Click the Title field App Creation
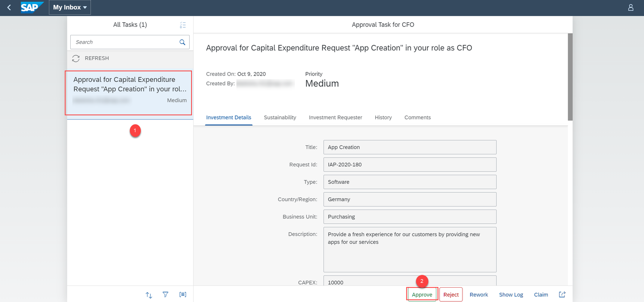 [x=410, y=147]
